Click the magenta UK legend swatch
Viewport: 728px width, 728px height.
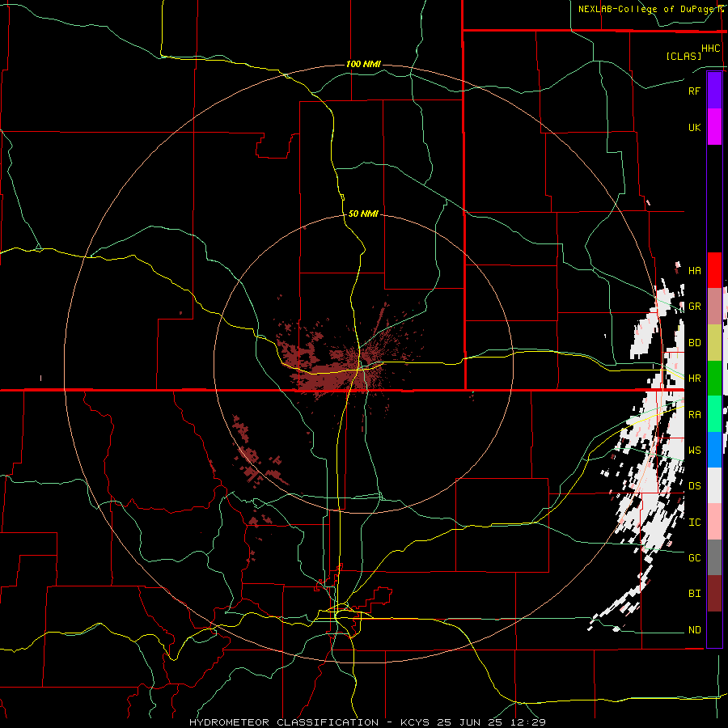[x=714, y=127]
